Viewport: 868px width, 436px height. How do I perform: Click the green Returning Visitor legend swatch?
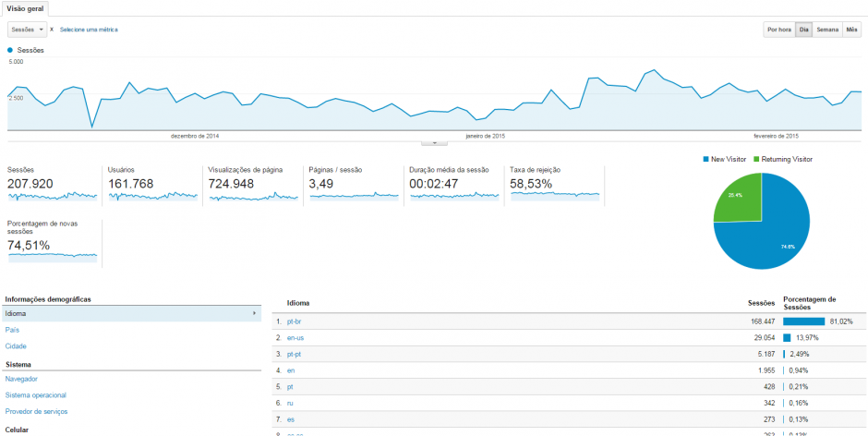[x=757, y=159]
